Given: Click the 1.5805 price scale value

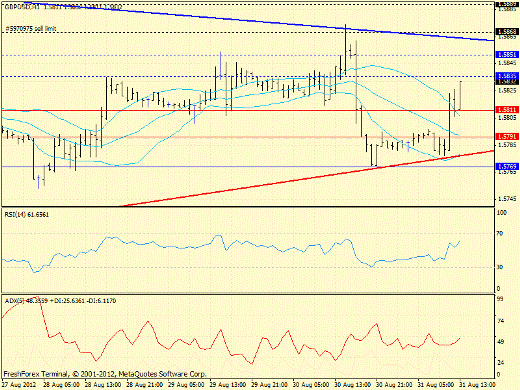Looking at the screenshot, I should [507, 117].
